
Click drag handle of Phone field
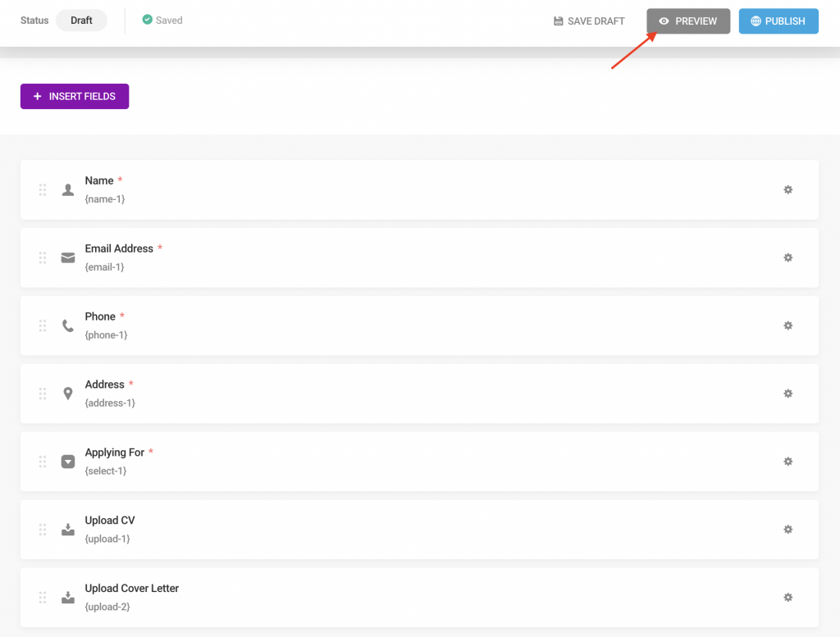tap(43, 325)
